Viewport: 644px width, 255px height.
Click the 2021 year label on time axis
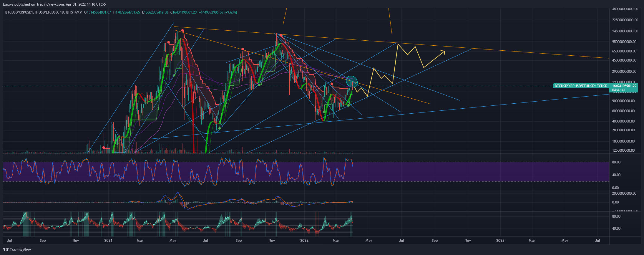point(108,241)
